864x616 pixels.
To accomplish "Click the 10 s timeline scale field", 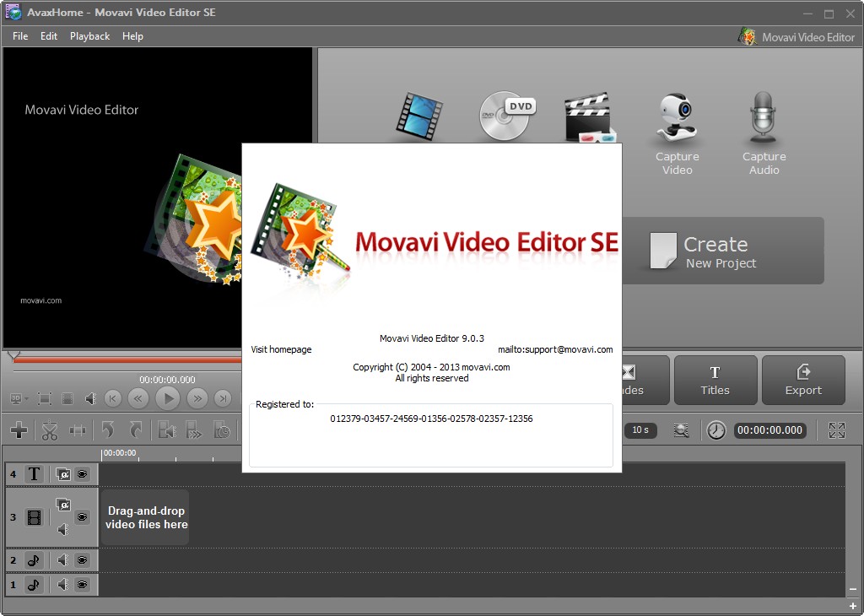I will [640, 430].
